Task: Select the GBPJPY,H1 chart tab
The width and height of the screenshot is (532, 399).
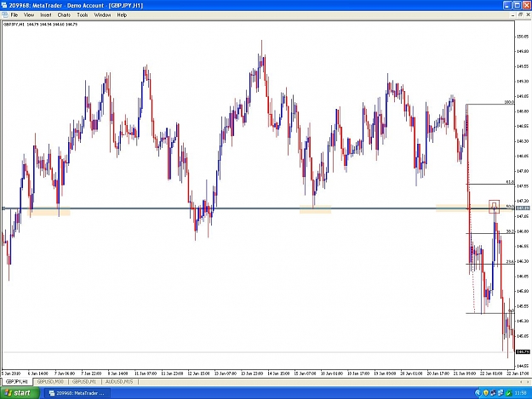Action: tap(17, 382)
